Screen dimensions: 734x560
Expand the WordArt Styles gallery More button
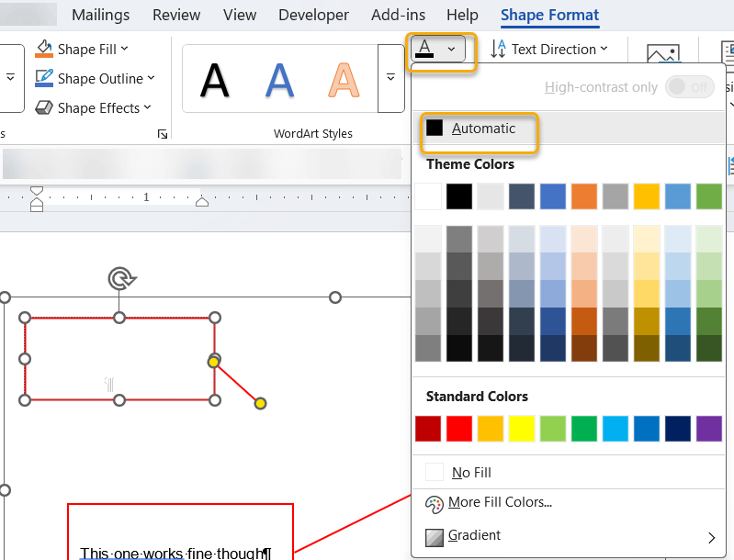390,78
